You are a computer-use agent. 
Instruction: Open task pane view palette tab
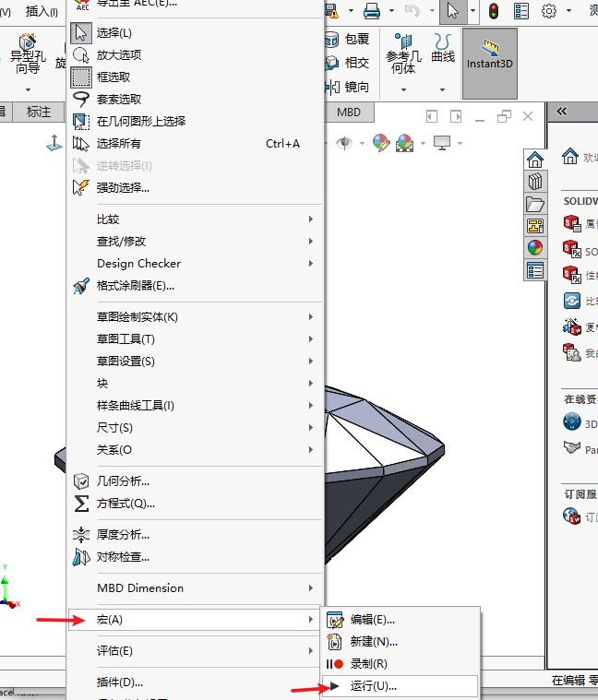[x=535, y=226]
